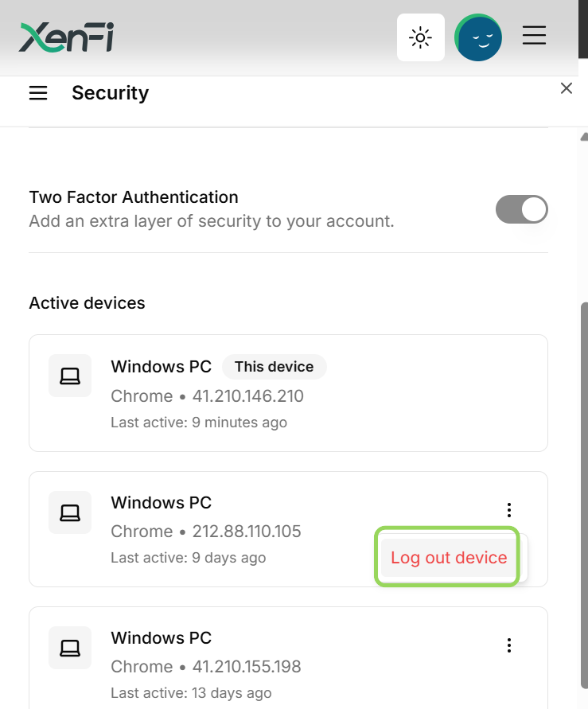This screenshot has height=709, width=588.
Task: Enable Two Factor Authentication switch
Action: click(522, 209)
